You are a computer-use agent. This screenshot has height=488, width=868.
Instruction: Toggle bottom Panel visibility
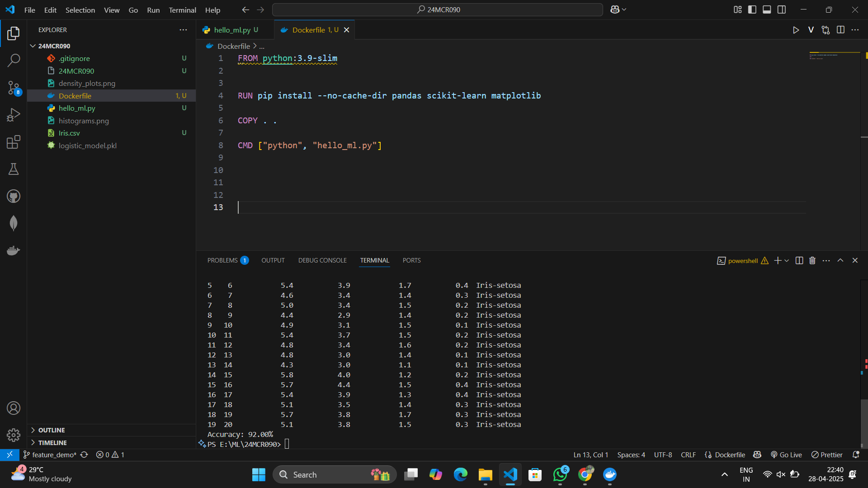(x=767, y=9)
